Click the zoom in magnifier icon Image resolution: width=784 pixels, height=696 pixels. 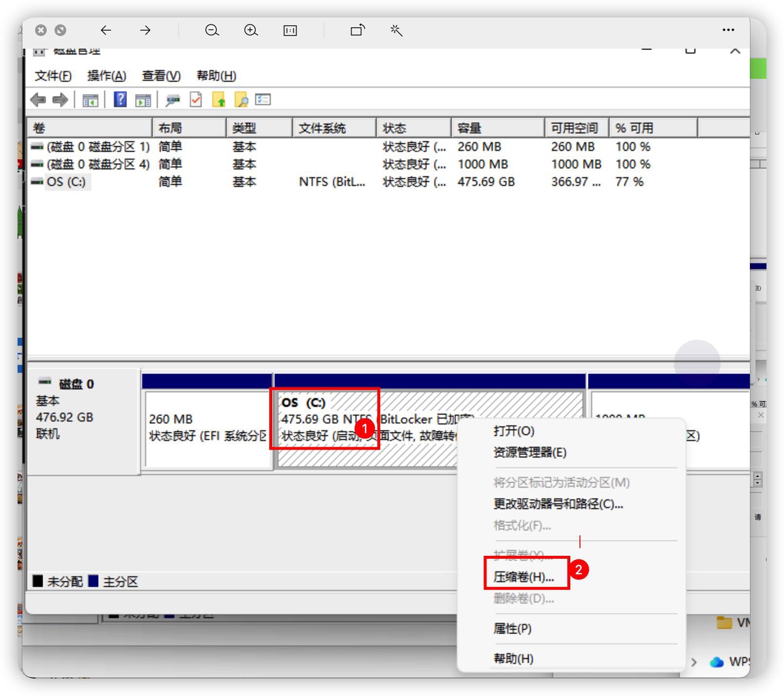pos(251,30)
